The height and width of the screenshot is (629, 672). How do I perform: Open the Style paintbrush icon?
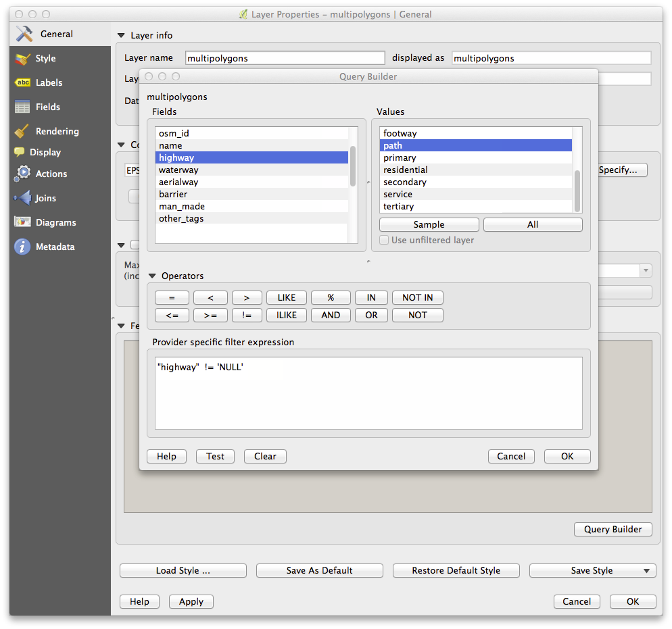(x=23, y=59)
